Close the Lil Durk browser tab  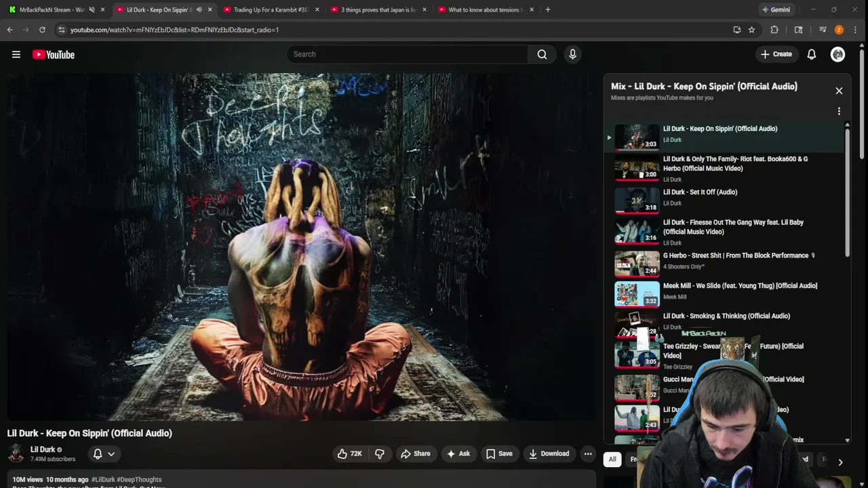pyautogui.click(x=210, y=9)
